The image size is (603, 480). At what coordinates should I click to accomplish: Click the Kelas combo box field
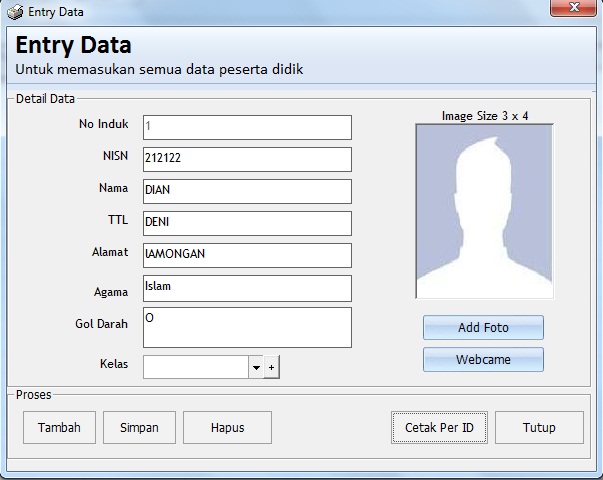[196, 367]
